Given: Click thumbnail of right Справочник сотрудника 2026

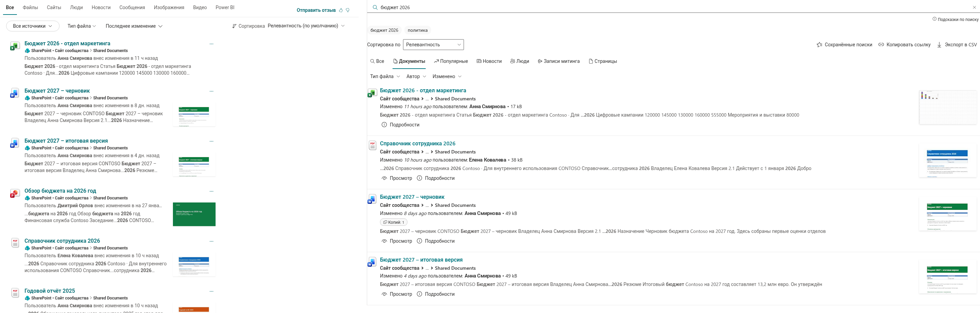Looking at the screenshot, I should pyautogui.click(x=947, y=161).
